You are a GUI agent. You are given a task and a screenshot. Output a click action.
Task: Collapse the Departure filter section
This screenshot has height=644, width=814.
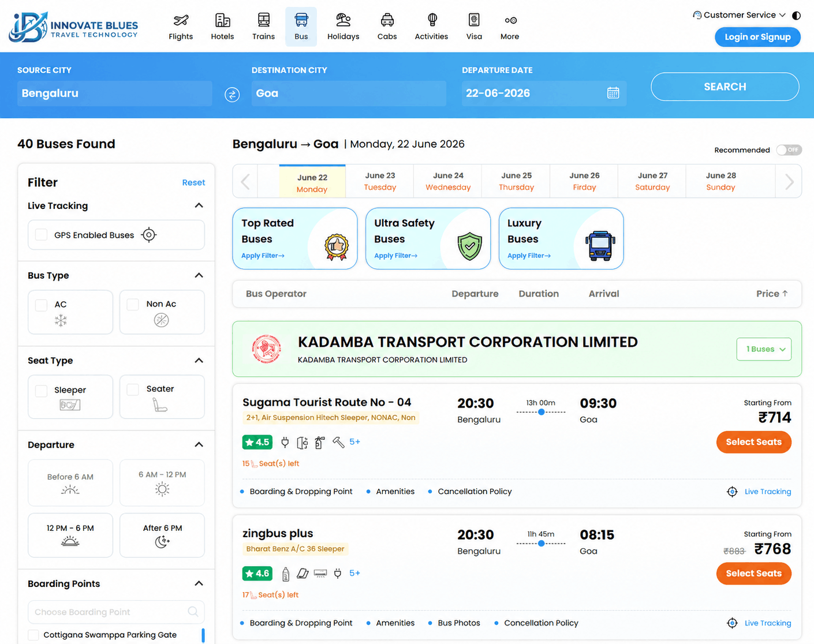click(x=199, y=445)
